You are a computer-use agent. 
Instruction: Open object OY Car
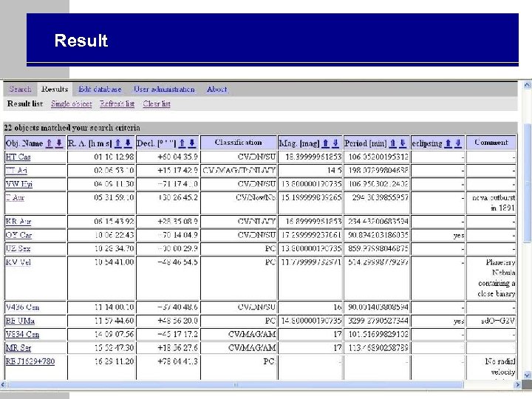[x=18, y=235]
